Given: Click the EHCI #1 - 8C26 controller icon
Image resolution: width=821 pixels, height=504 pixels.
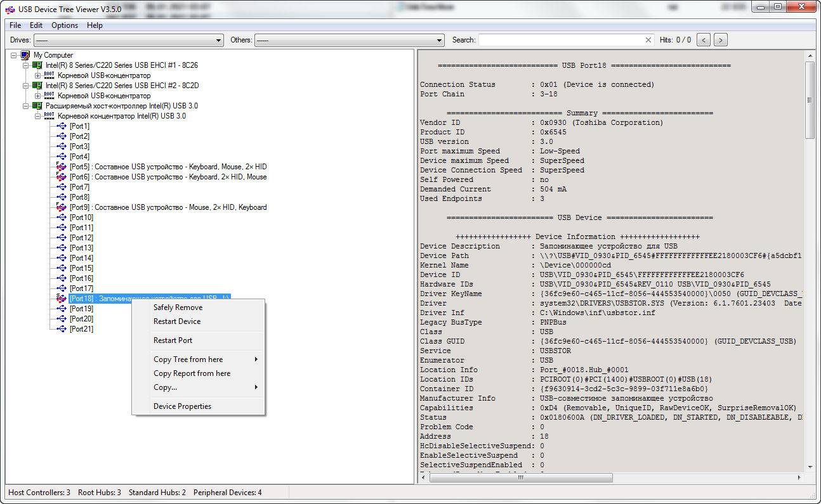Looking at the screenshot, I should (x=37, y=65).
